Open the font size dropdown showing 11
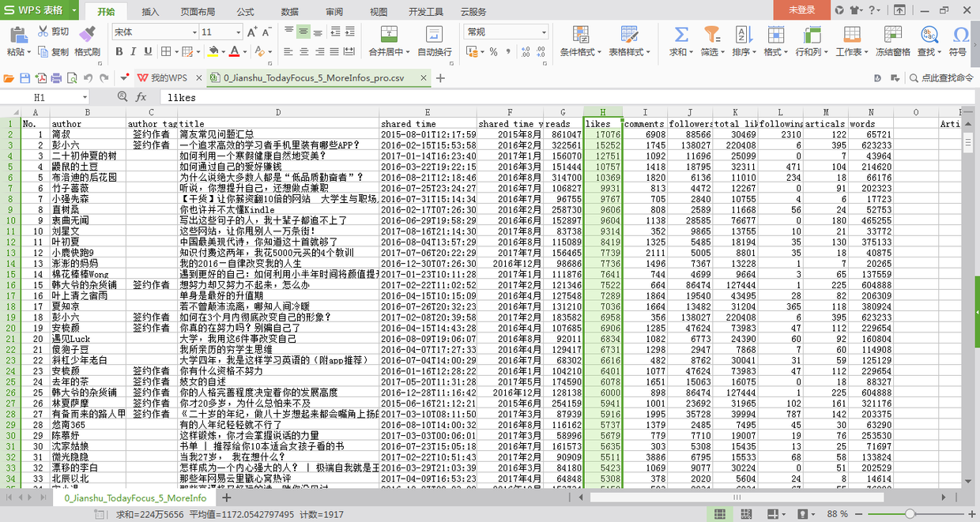The height and width of the screenshot is (522, 980). (x=239, y=32)
